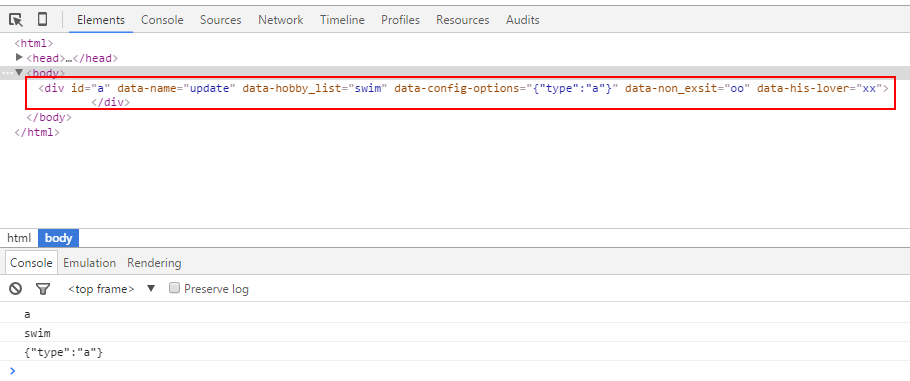Click the data-hobby_list="swim" attribute

pyautogui.click(x=315, y=88)
